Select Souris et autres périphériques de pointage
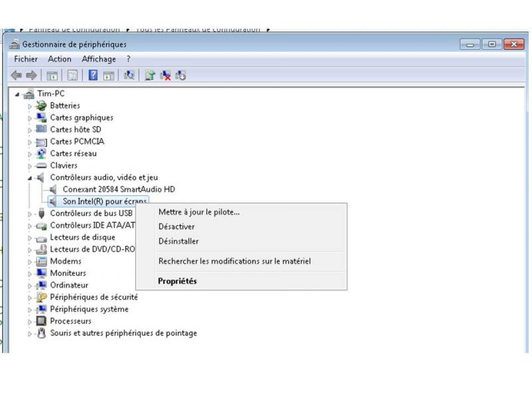This screenshot has width=532, height=399. (123, 333)
